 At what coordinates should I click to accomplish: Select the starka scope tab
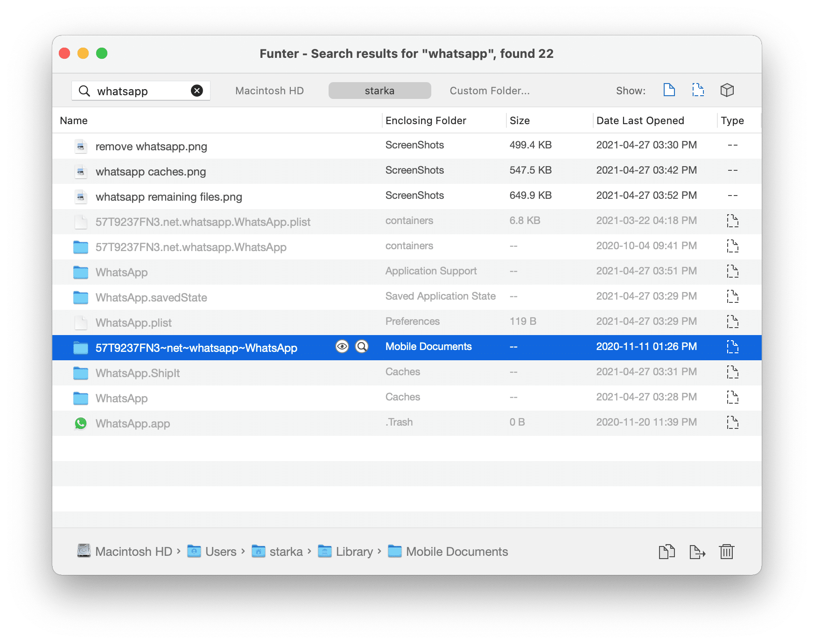click(379, 91)
